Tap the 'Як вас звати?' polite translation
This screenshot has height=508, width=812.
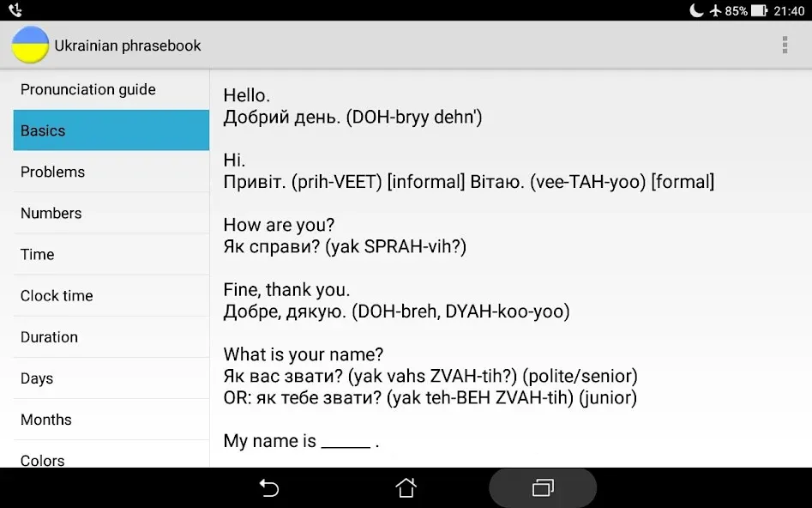click(430, 377)
